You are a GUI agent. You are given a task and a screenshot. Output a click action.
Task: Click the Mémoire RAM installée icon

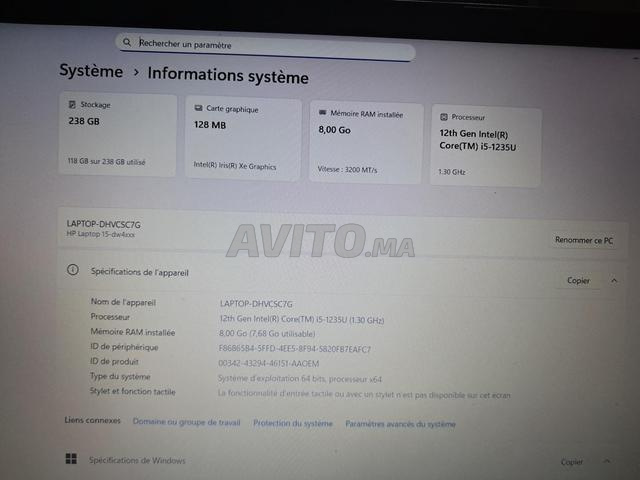(x=322, y=113)
